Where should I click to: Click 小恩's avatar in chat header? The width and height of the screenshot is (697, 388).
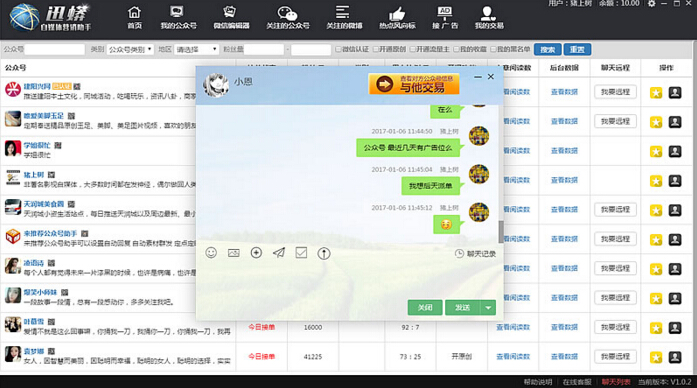tap(216, 85)
